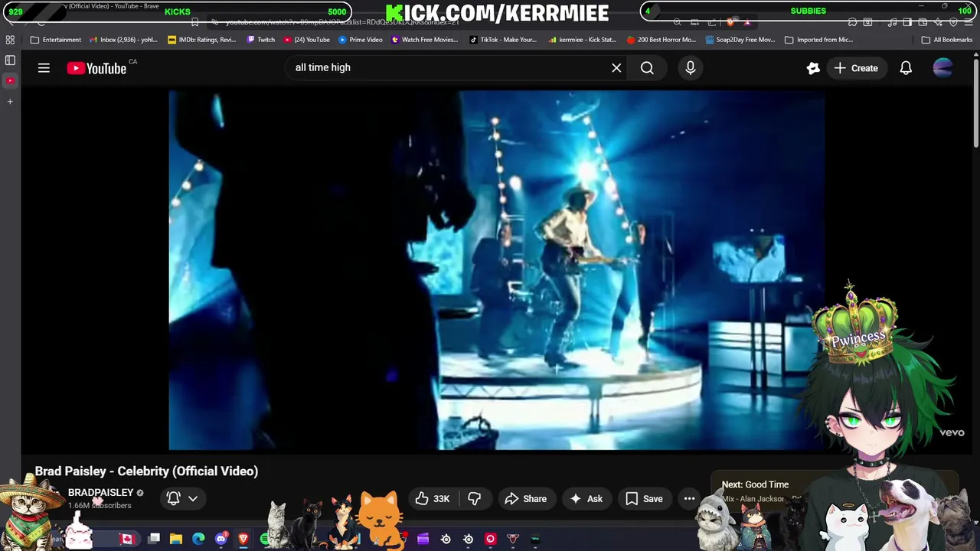Viewport: 980px width, 551px height.
Task: Open more actions ellipsis menu
Action: tap(689, 499)
